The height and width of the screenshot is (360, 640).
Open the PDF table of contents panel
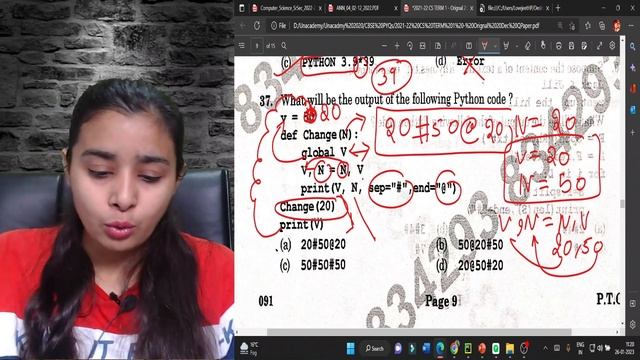[x=242, y=46]
